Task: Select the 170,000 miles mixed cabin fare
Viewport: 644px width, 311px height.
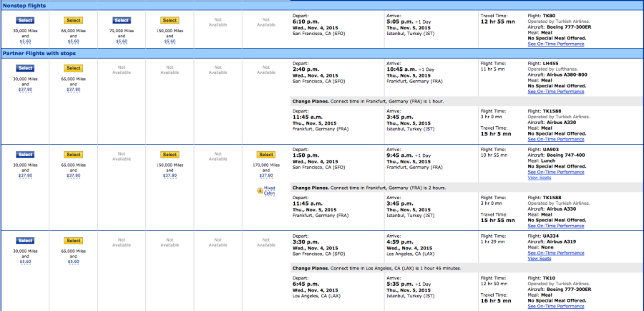Action: coord(265,154)
